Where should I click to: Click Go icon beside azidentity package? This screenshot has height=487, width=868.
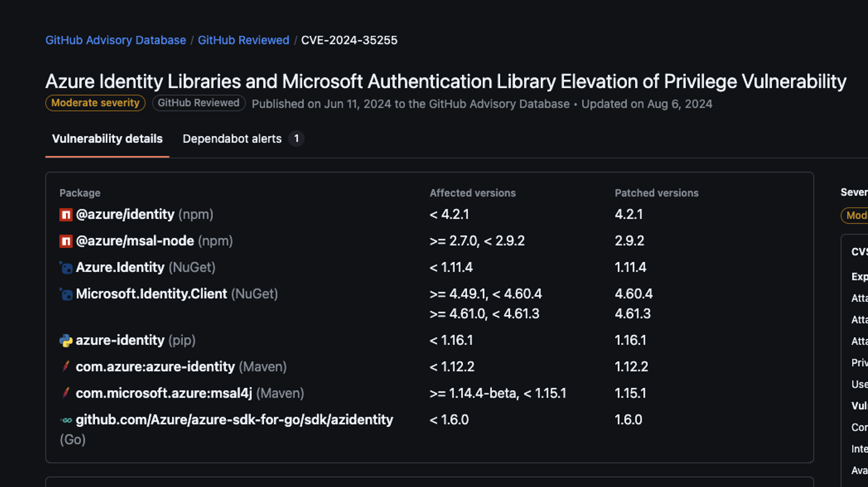tap(66, 420)
